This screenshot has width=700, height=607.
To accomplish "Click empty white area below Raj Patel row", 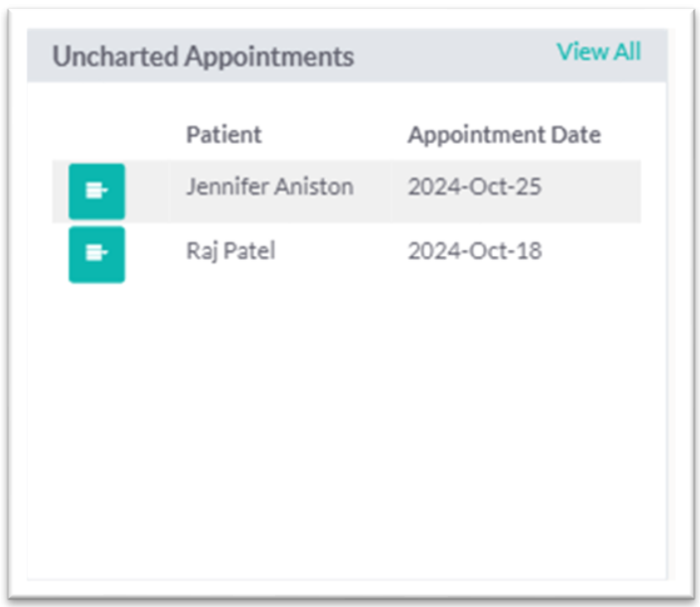I will [348, 414].
